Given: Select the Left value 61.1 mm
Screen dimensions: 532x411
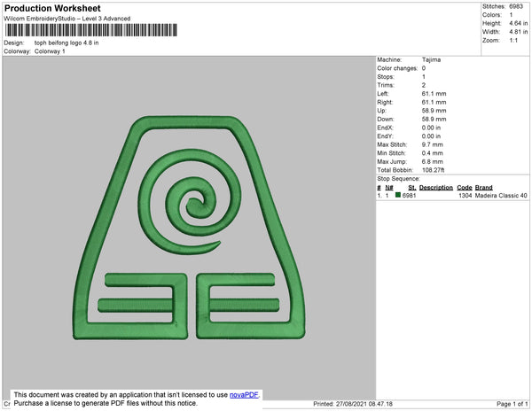Looking at the screenshot, I should [434, 94].
